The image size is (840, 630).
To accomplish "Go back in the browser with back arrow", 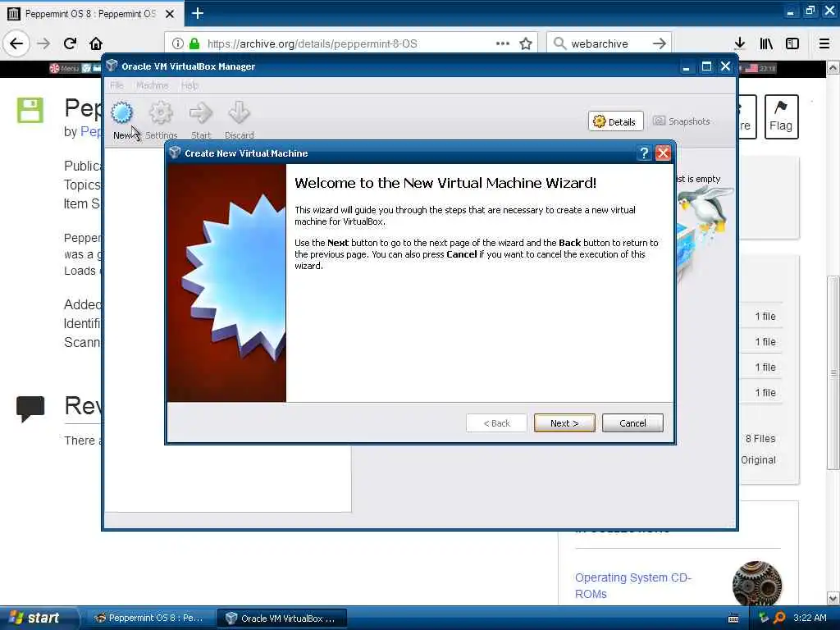I will [16, 43].
